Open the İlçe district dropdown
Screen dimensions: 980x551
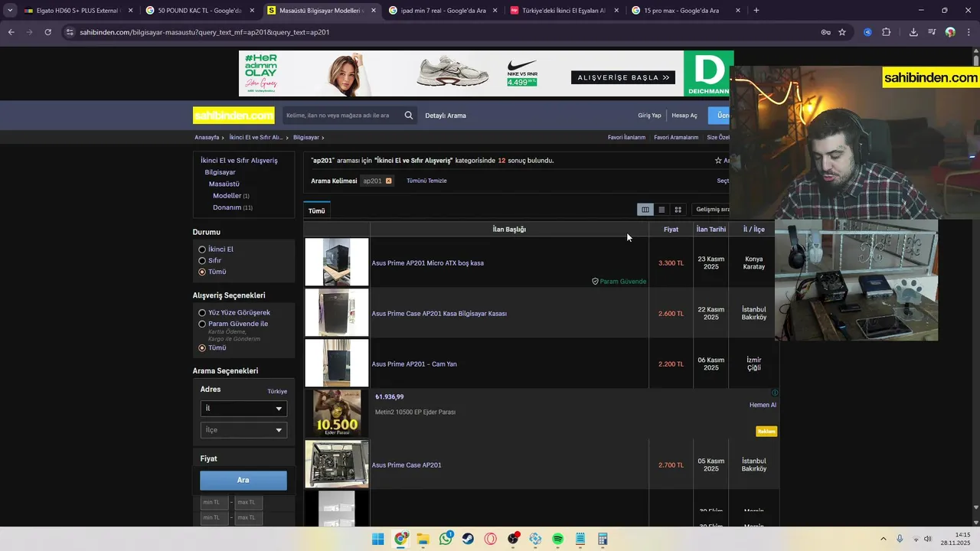(243, 430)
